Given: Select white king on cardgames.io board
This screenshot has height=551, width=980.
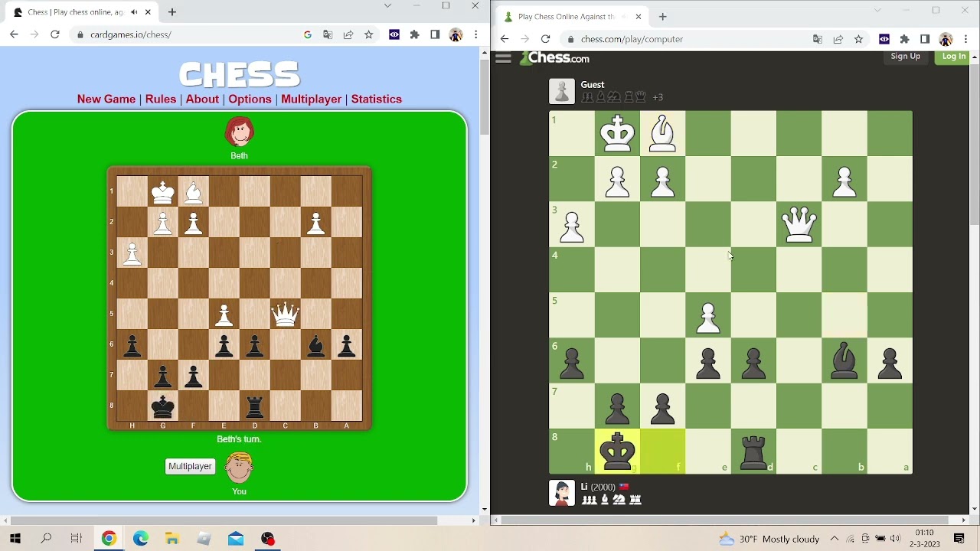Looking at the screenshot, I should click(162, 192).
